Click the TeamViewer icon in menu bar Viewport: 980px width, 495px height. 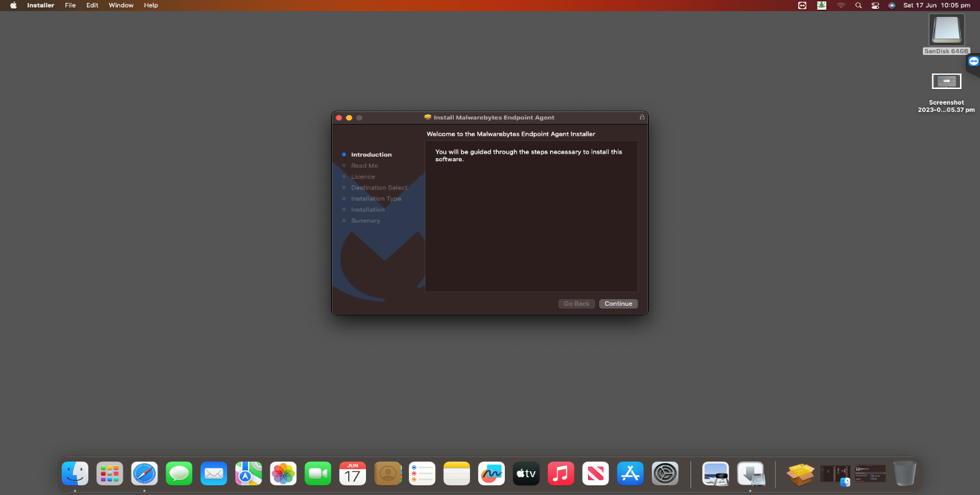[802, 5]
